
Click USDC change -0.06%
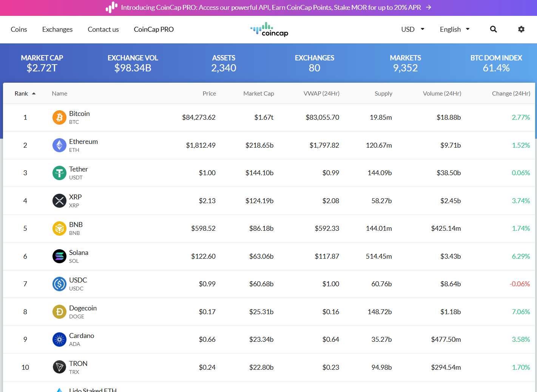click(x=520, y=284)
